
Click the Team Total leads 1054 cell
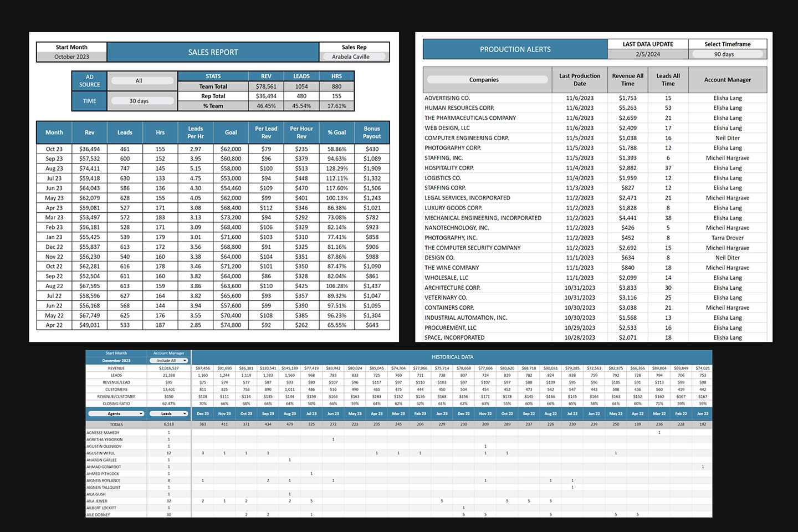point(301,86)
